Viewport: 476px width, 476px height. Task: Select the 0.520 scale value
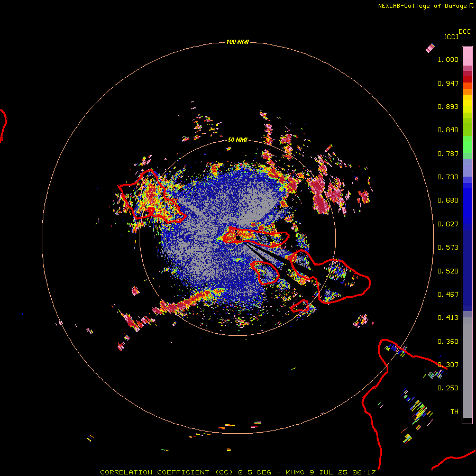pyautogui.click(x=448, y=271)
